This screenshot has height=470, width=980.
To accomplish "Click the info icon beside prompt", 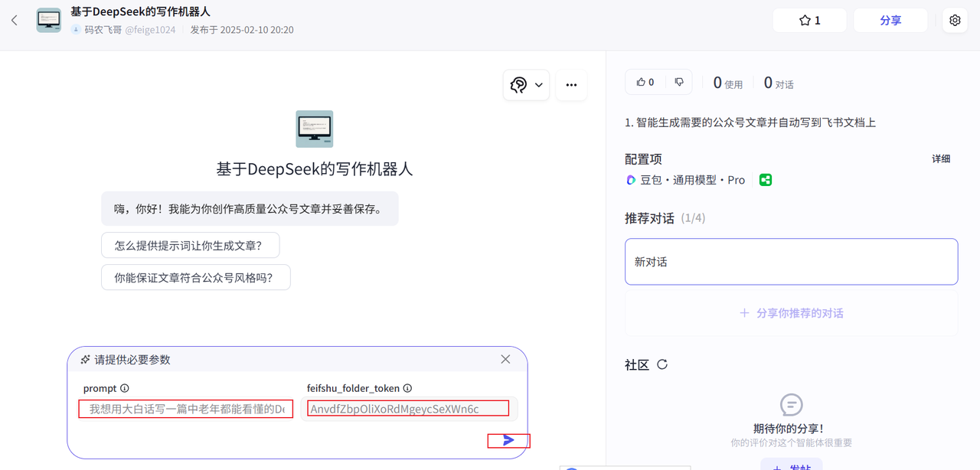I will tap(125, 388).
